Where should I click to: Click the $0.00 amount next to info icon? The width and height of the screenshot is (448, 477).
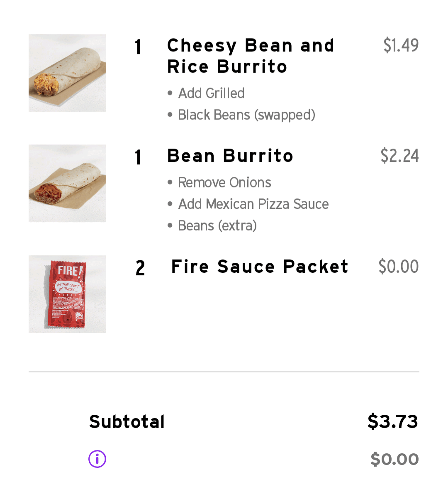coord(394,459)
